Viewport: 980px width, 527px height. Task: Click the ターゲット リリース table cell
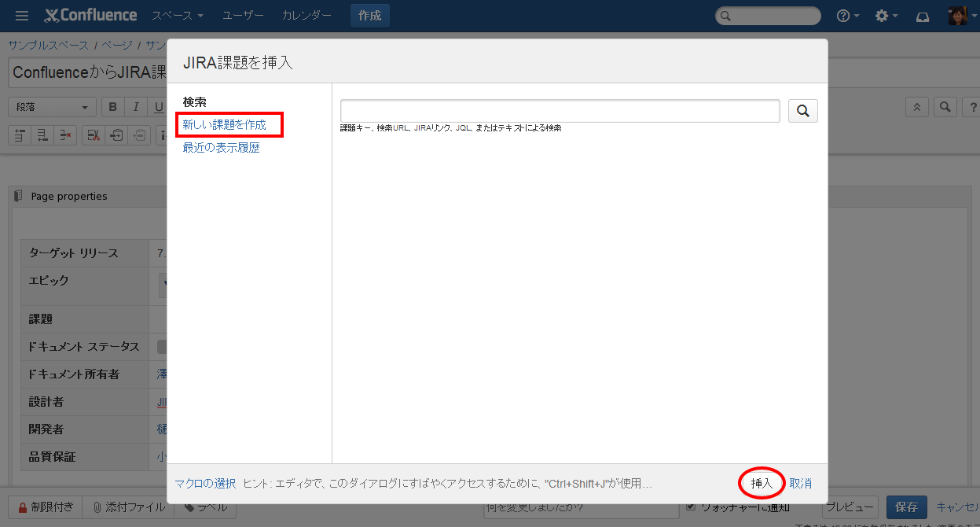click(x=85, y=253)
